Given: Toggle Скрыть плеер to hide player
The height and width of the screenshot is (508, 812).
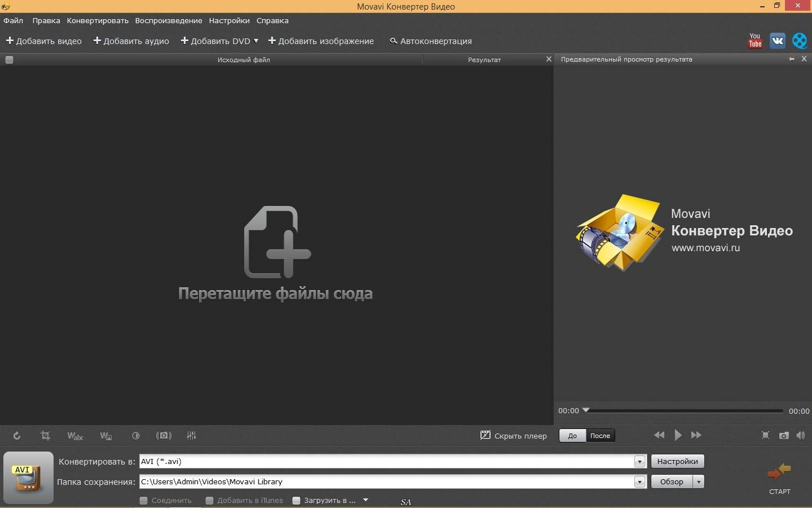Looking at the screenshot, I should point(513,436).
